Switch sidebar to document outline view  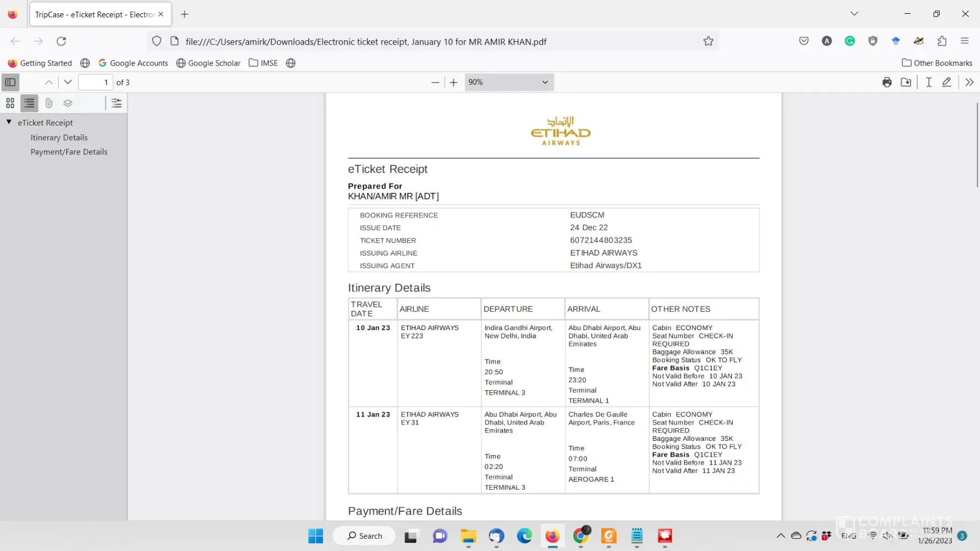29,103
